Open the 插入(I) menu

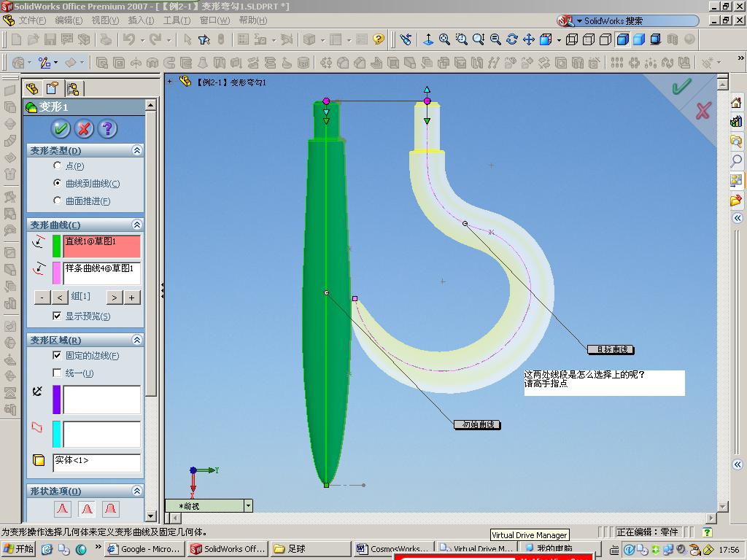point(141,20)
